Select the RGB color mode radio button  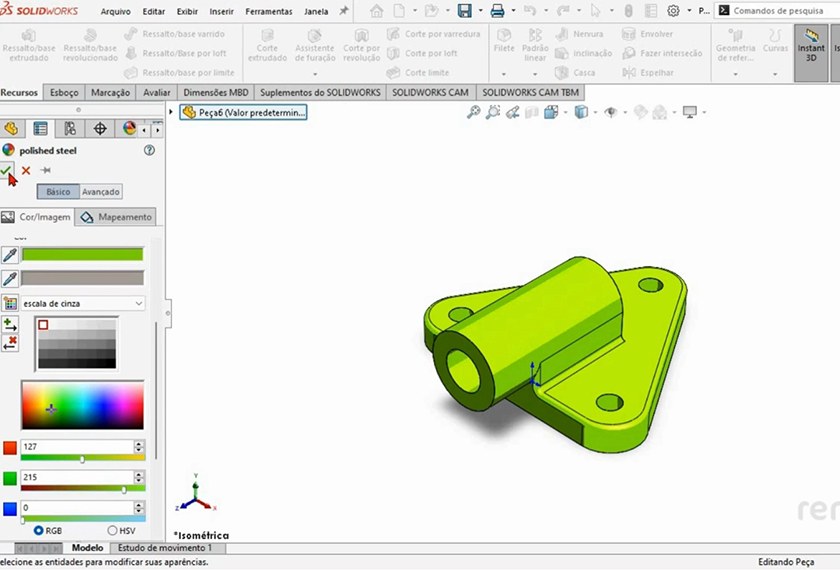click(x=39, y=530)
